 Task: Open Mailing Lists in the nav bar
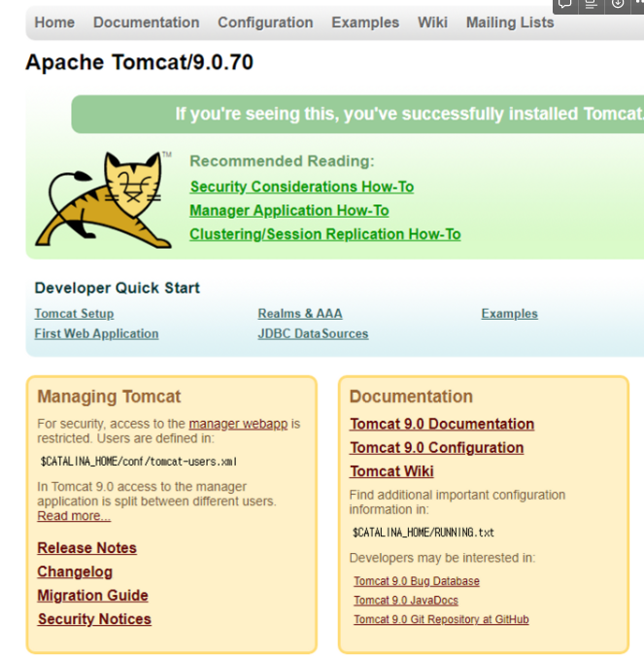[x=510, y=22]
